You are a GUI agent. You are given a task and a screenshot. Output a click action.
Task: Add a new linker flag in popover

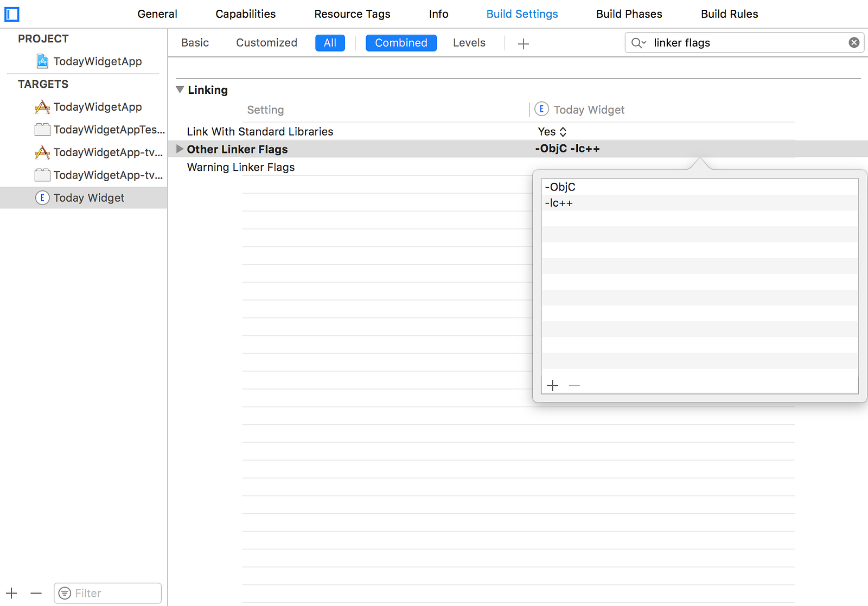(x=553, y=386)
